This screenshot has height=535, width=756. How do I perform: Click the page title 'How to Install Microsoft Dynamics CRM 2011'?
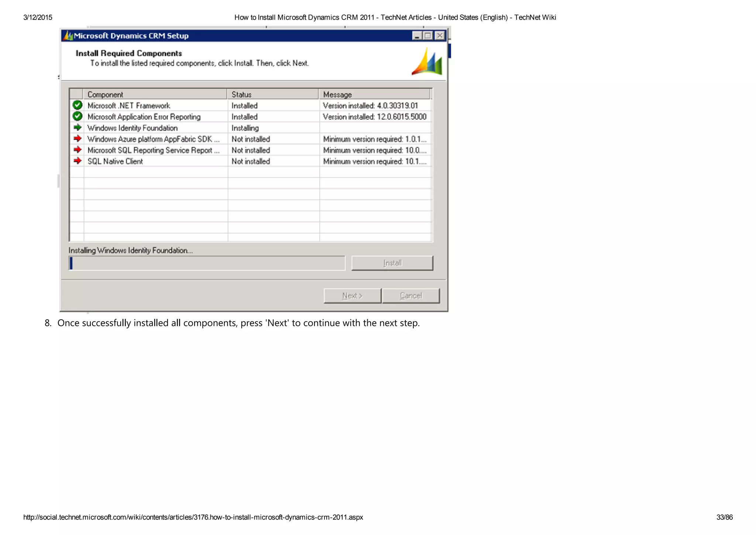point(304,17)
